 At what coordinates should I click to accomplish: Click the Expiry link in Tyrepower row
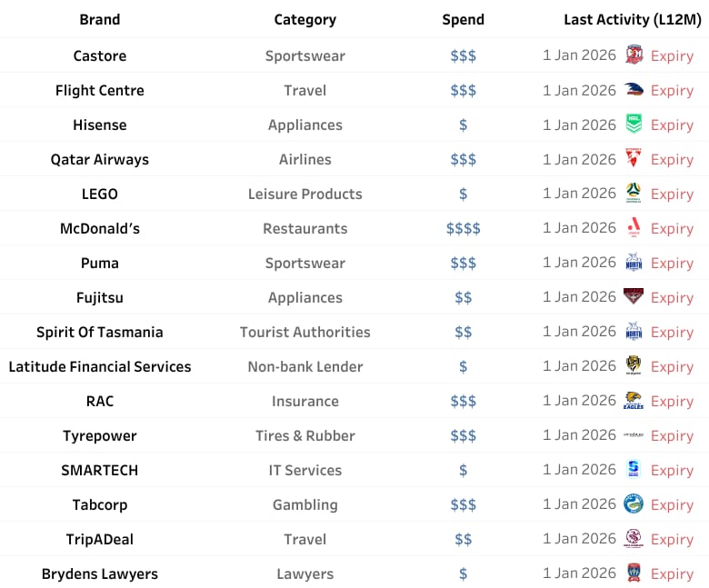pos(672,435)
